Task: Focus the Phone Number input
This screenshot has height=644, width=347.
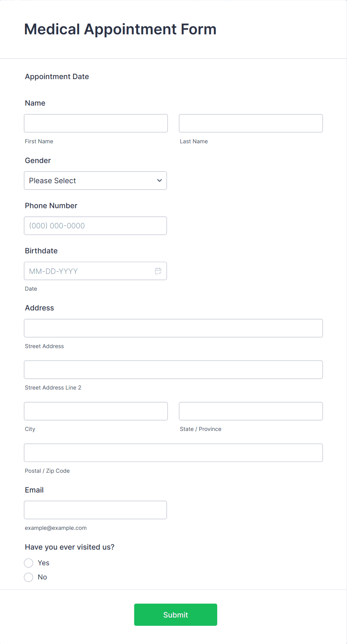Action: [95, 226]
